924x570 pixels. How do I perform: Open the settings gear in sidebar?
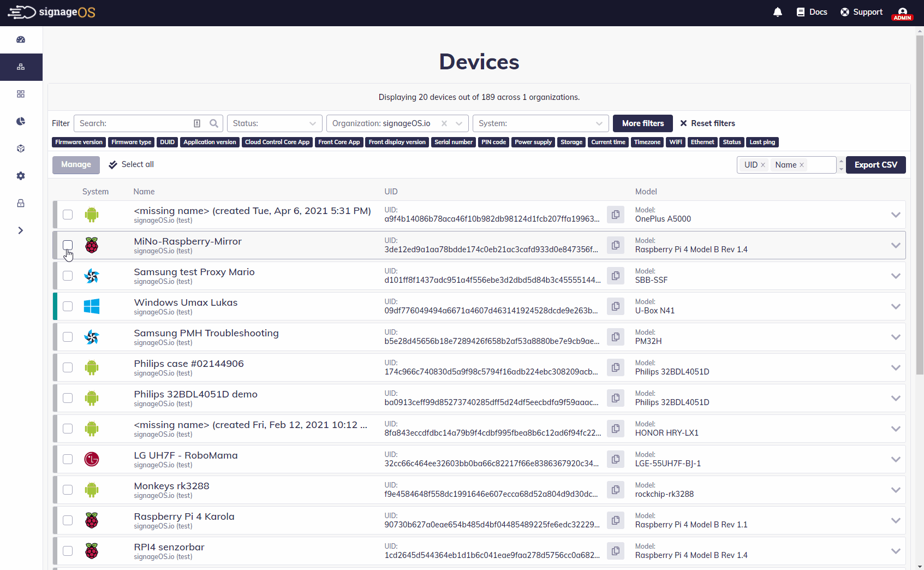tap(21, 176)
